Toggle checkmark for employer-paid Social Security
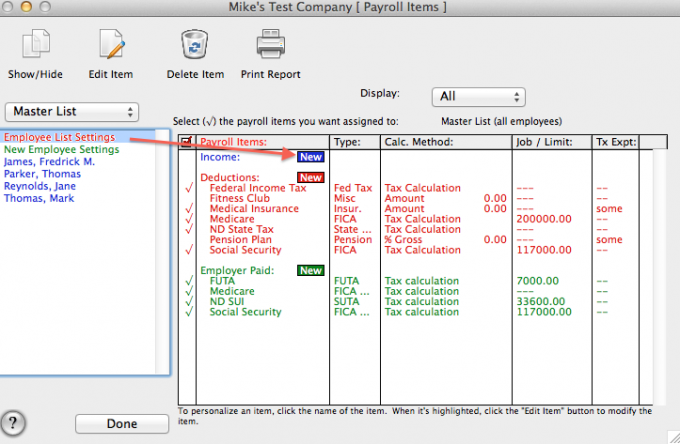This screenshot has height=444, width=680. 189,312
